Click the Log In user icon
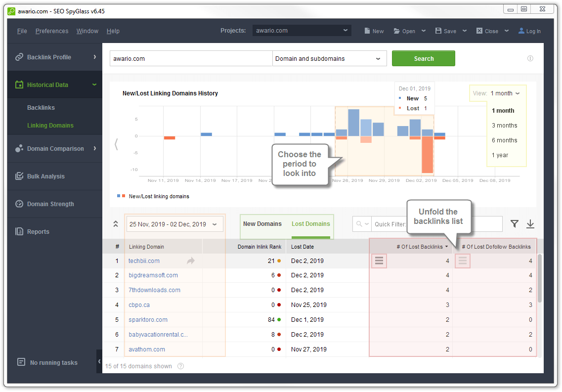The width and height of the screenshot is (562, 392). pyautogui.click(x=521, y=31)
